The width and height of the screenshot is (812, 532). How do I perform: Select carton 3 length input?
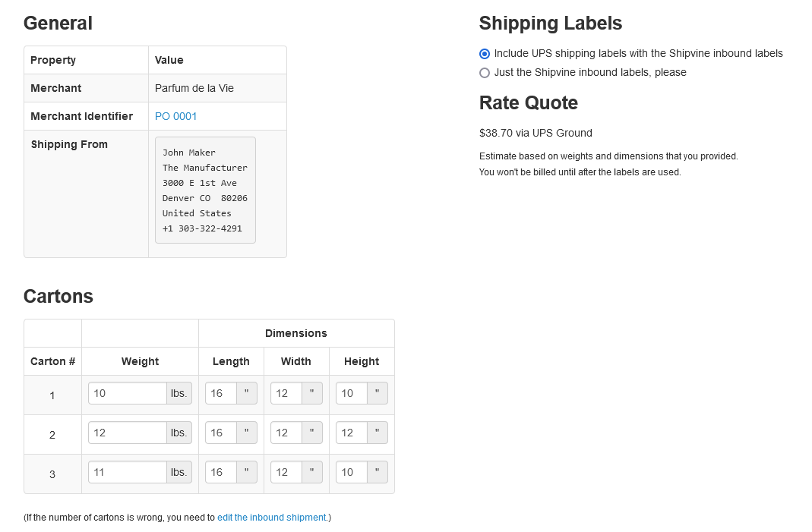point(221,472)
